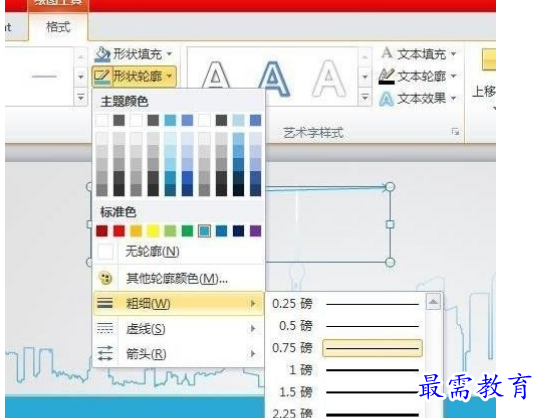Open the 箭头(R) arrows submenu

click(x=178, y=354)
